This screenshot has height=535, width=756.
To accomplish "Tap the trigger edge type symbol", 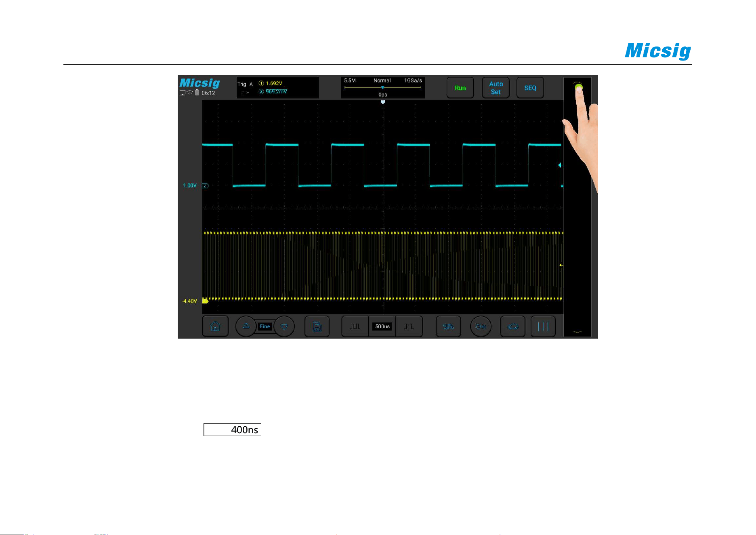I will point(245,93).
